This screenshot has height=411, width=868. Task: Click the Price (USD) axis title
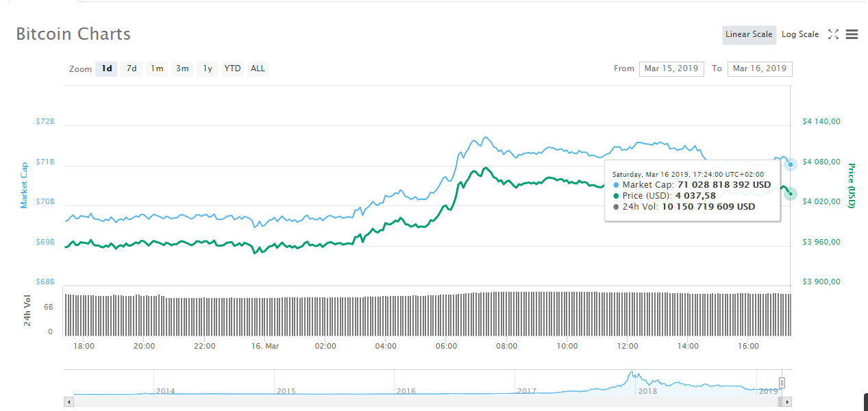coord(852,186)
